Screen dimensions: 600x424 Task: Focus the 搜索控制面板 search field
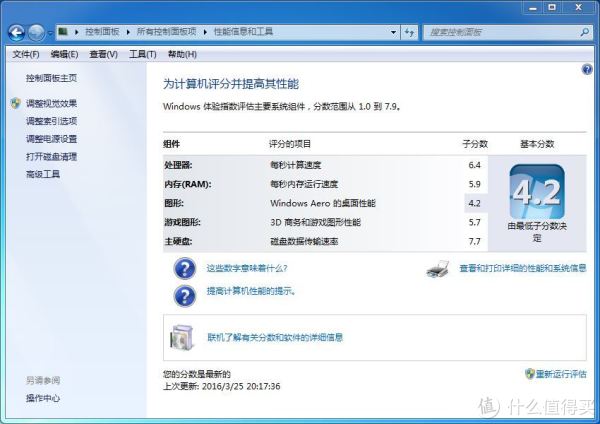(502, 33)
